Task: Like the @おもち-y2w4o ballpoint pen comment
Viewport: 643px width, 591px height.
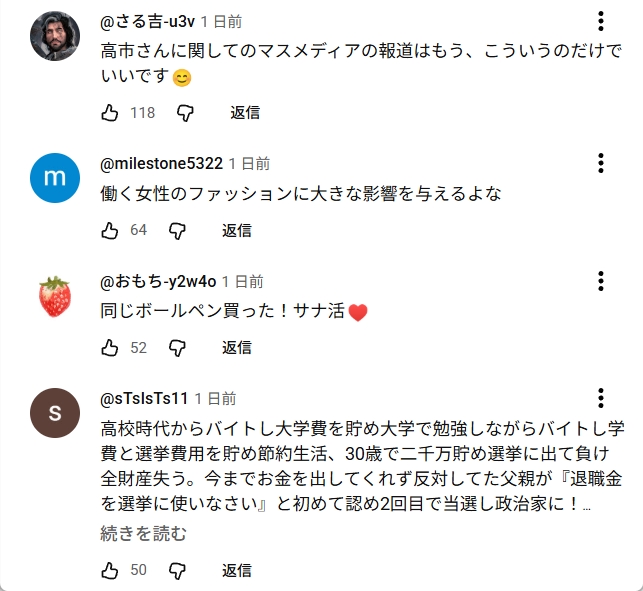Action: tap(110, 347)
